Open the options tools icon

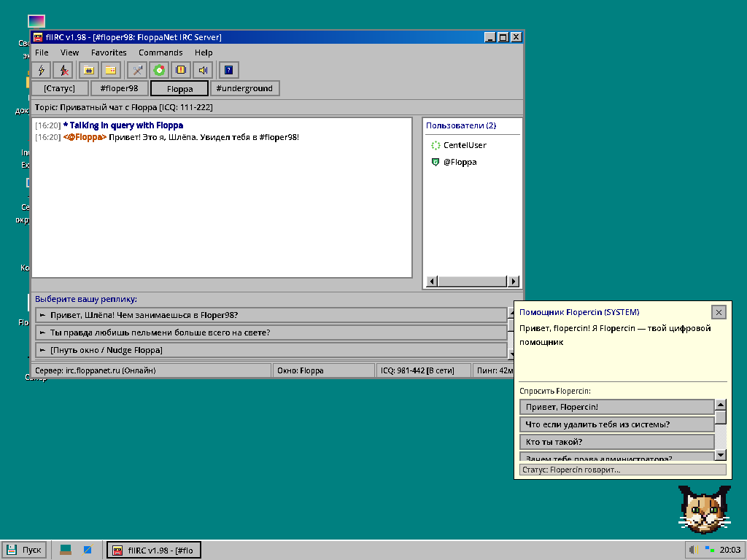click(x=137, y=71)
